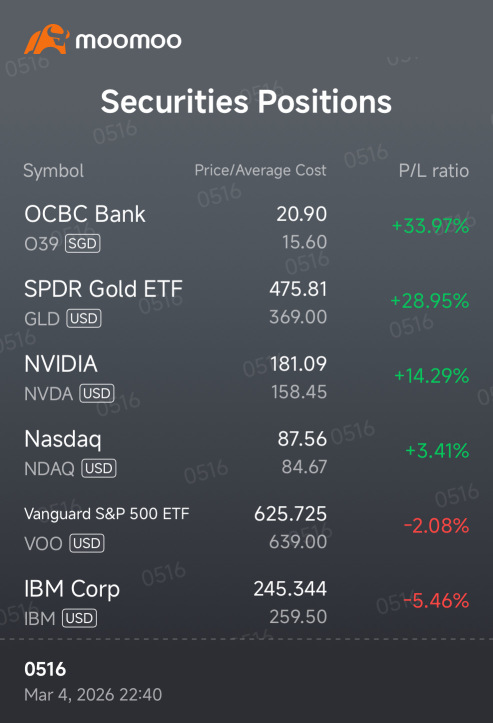Click the moomoo bull logo icon
Screen dimensions: 493x723
tap(47, 39)
